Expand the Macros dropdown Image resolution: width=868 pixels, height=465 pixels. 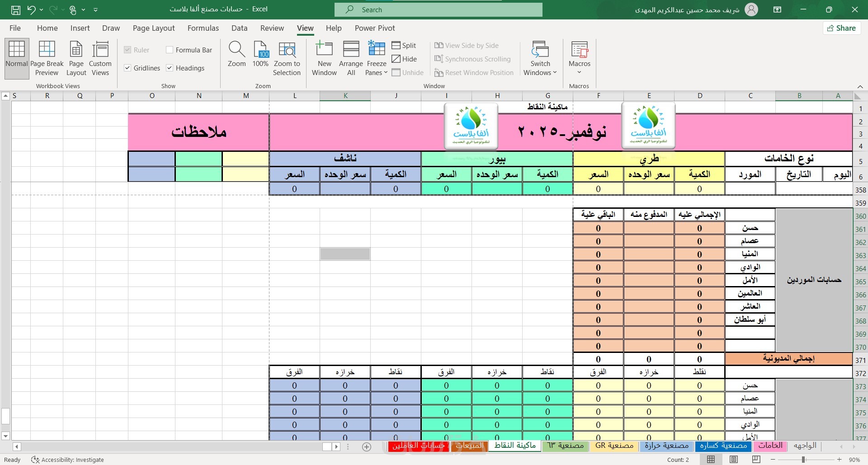click(x=579, y=72)
